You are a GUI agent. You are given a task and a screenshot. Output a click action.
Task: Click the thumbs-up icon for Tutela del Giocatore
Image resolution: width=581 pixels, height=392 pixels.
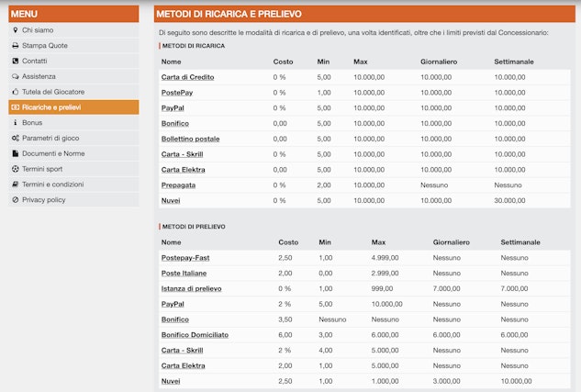click(15, 92)
